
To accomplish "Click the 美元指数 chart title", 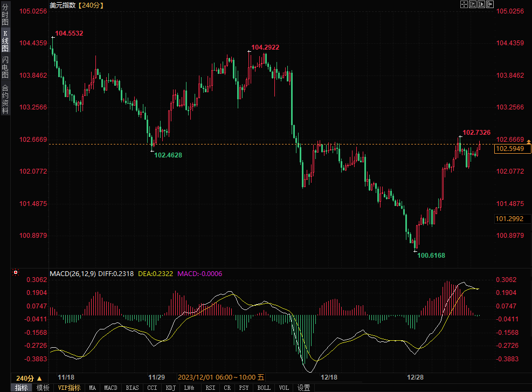I will [x=63, y=5].
